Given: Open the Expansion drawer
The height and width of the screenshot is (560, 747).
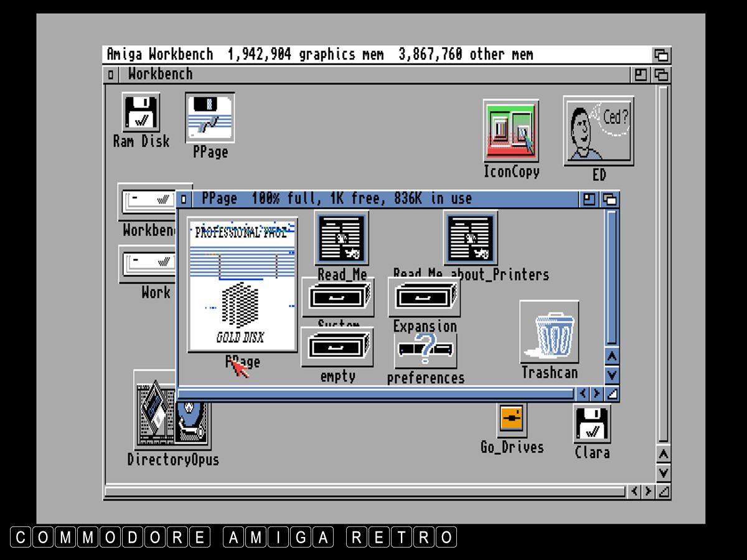Looking at the screenshot, I should 425,298.
